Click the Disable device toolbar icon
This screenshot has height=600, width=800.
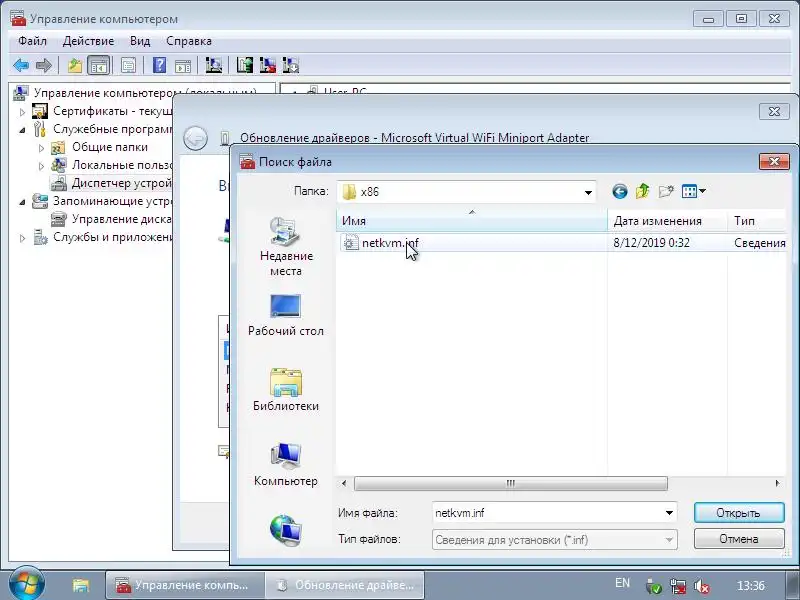point(290,65)
